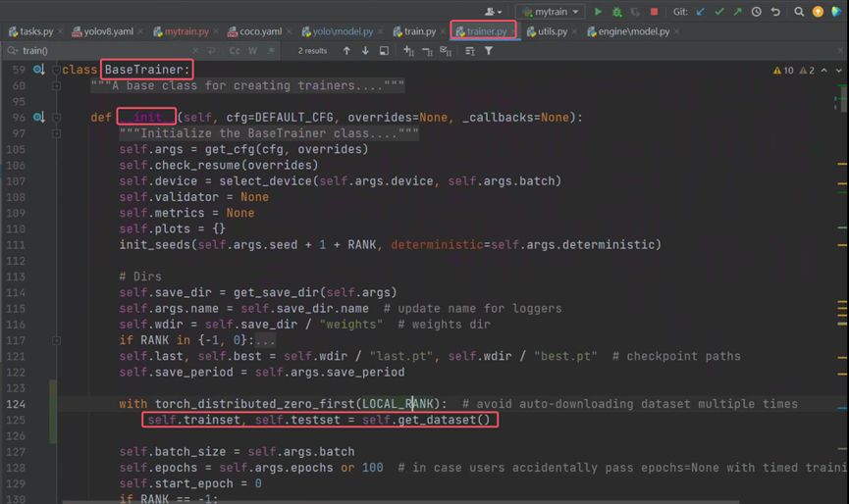This screenshot has width=849, height=504.
Task: Click the '2 results' search count
Action: pyautogui.click(x=312, y=51)
